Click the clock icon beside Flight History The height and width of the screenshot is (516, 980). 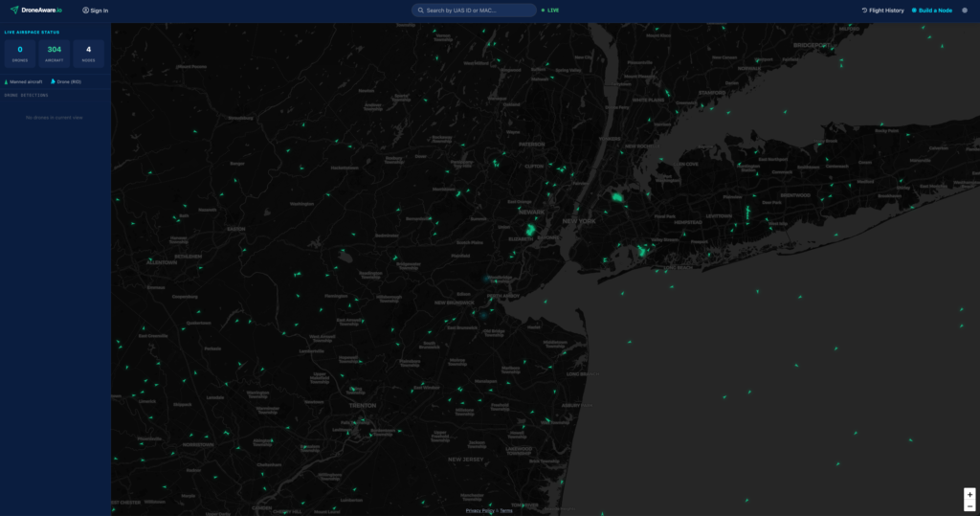click(x=865, y=11)
